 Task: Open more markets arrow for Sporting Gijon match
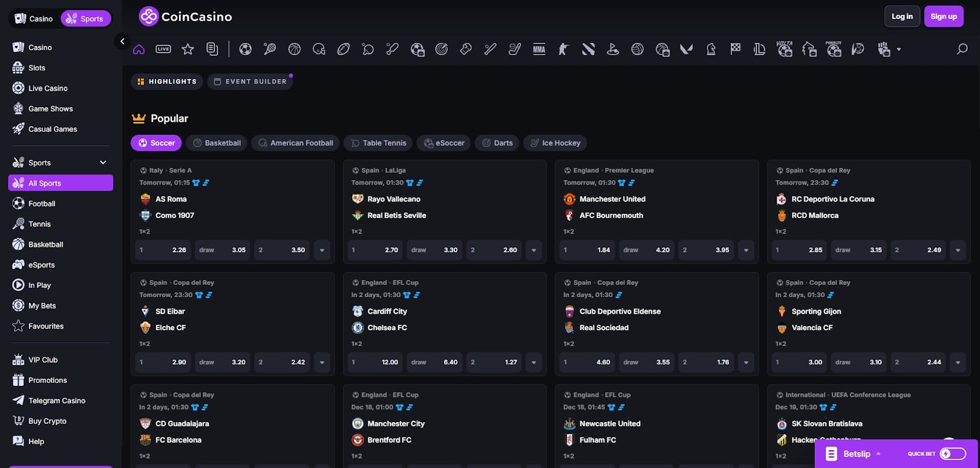(958, 362)
